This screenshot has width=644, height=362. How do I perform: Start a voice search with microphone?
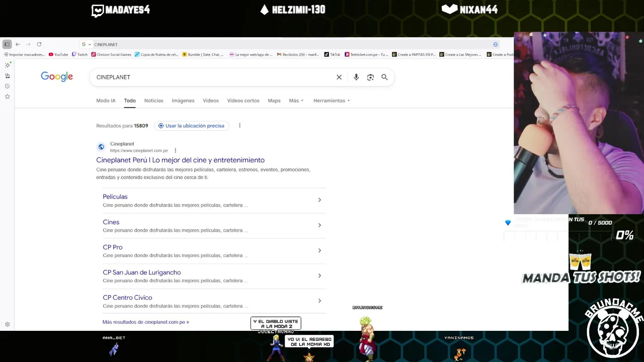pyautogui.click(x=356, y=77)
